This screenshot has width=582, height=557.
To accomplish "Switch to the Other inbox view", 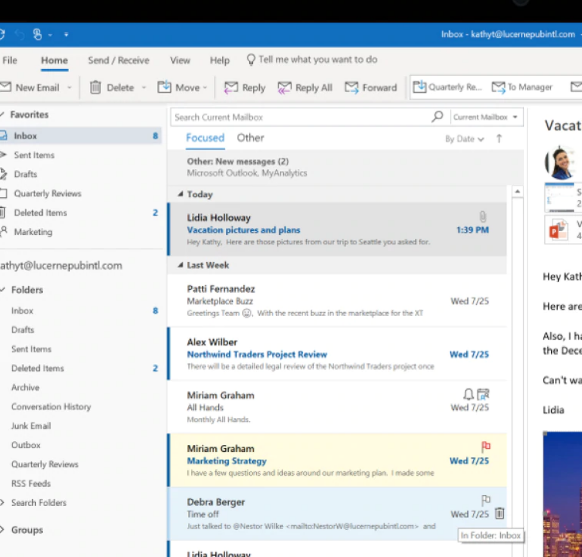I will pos(250,138).
